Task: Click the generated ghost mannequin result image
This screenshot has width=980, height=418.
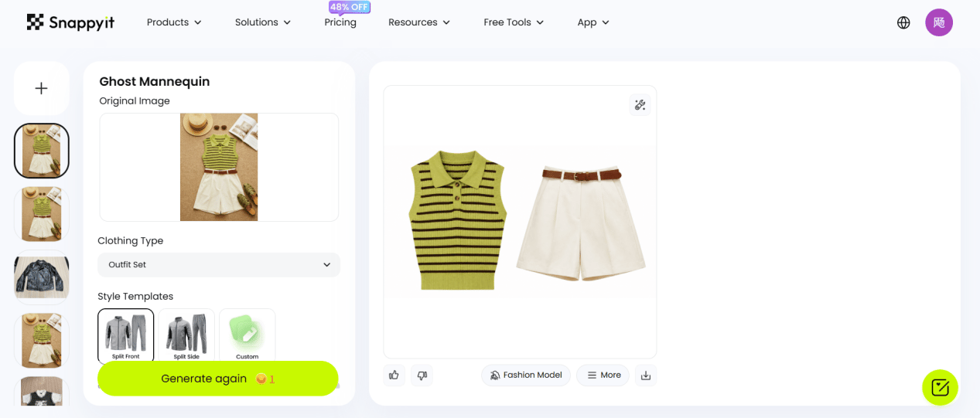Action: (520, 221)
